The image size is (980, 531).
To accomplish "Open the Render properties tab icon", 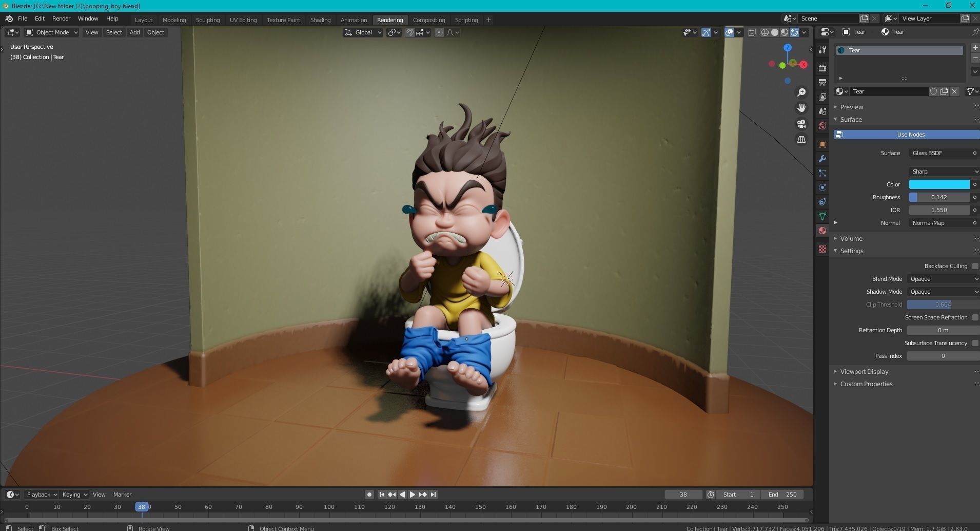I will pyautogui.click(x=822, y=68).
